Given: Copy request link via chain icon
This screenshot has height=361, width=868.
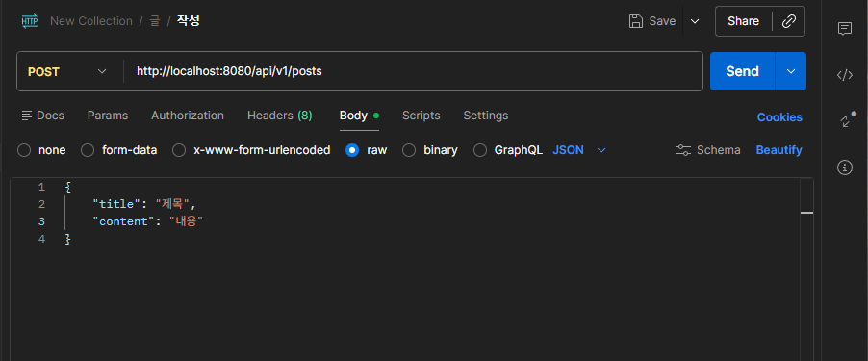Looking at the screenshot, I should (789, 21).
